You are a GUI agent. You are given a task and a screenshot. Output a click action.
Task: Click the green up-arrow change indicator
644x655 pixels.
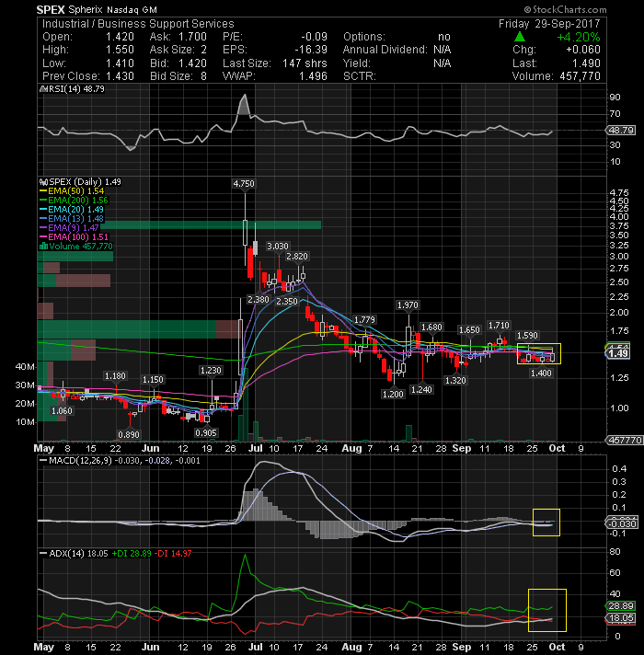tap(519, 37)
